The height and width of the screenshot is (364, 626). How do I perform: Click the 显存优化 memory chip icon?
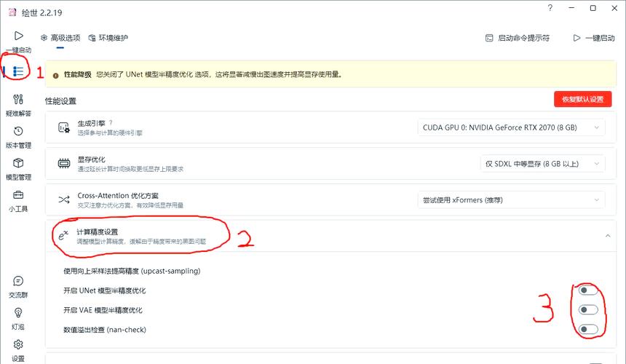[64, 164]
